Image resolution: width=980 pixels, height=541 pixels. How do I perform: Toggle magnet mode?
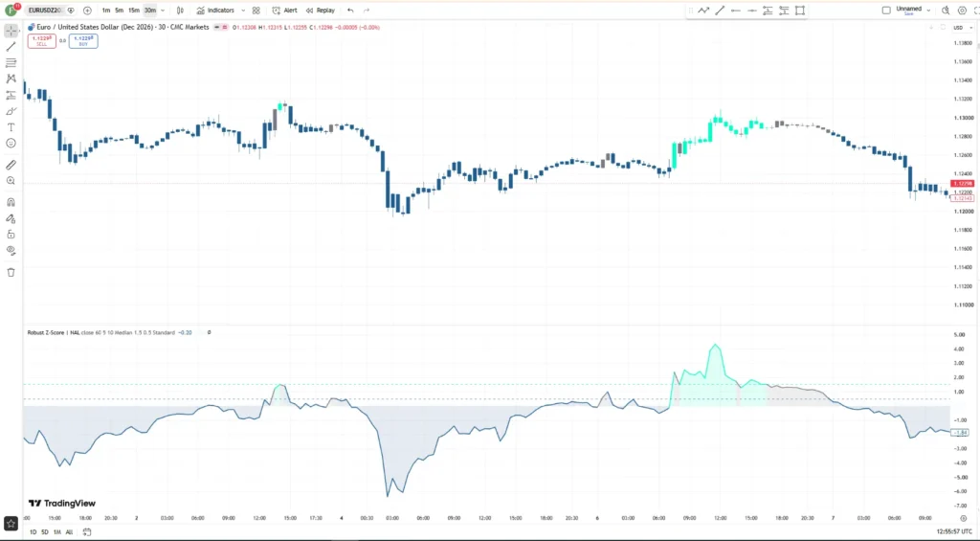pos(11,203)
